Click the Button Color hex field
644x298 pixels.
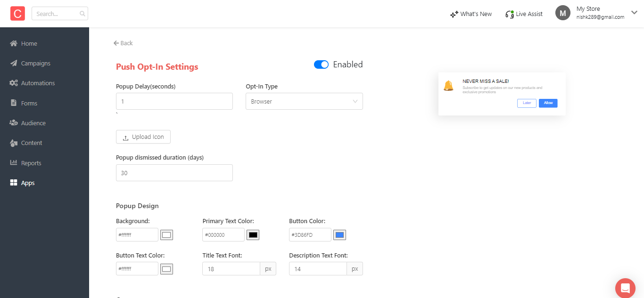[x=310, y=234]
